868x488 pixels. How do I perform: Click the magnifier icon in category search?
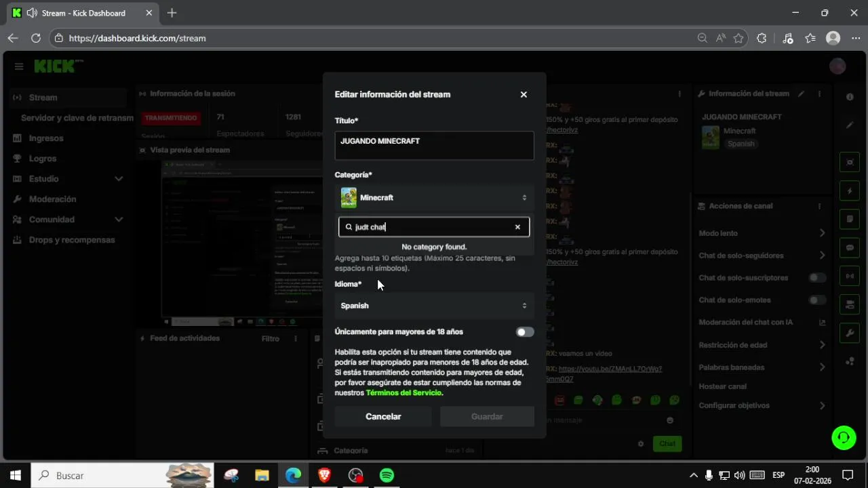pyautogui.click(x=349, y=227)
